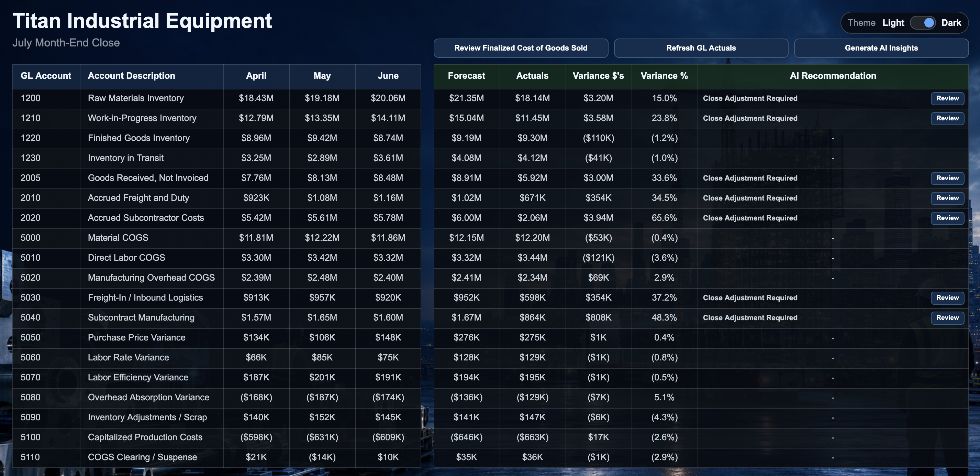Click Labor Efficiency Variance description
This screenshot has width=980, height=476.
(138, 377)
